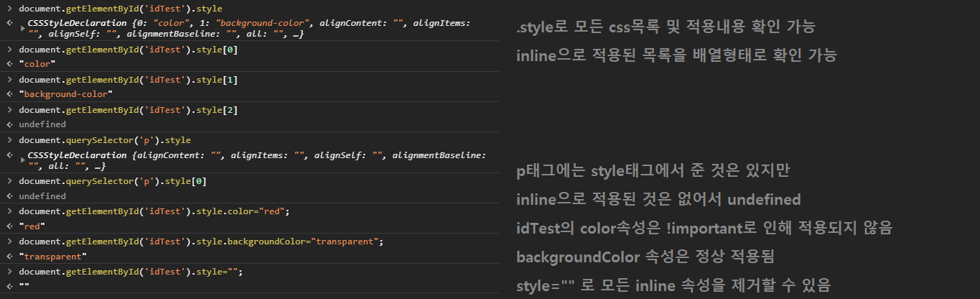
Task: Click the note "style="" 로 모든 inline 속성을 제거할 수 있음"
Action: [x=673, y=285]
